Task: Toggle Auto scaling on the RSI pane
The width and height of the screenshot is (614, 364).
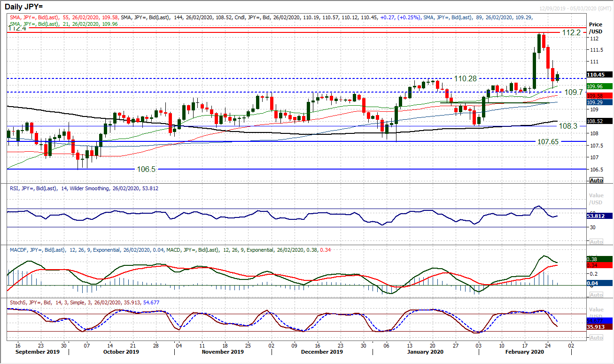Action: (595, 241)
